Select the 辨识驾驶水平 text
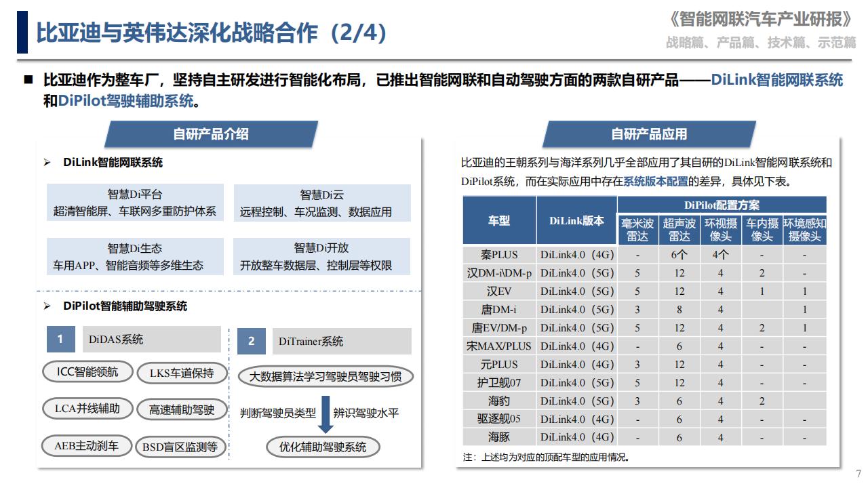868x488 pixels. [366, 413]
